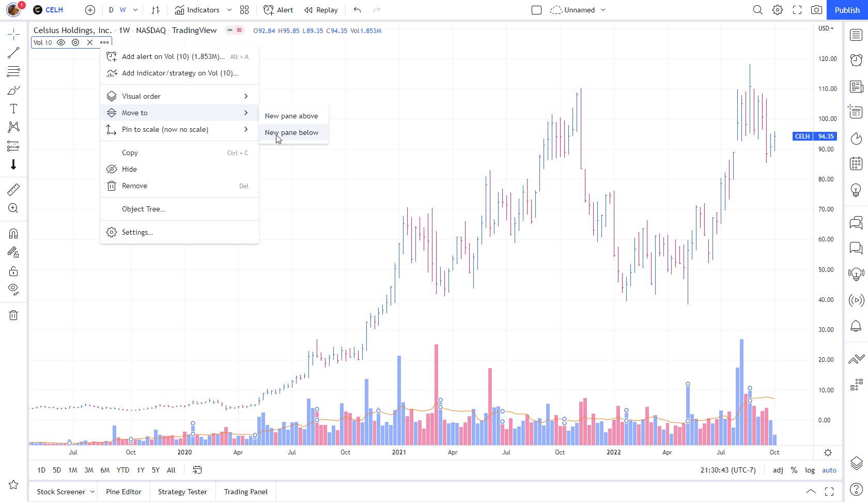Image resolution: width=868 pixels, height=502 pixels.
Task: Click the Publish button
Action: pyautogui.click(x=847, y=10)
